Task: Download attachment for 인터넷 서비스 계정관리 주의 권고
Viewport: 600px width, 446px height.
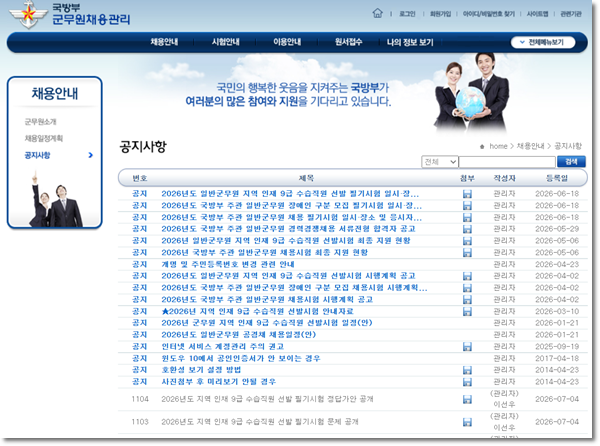Action: tap(467, 347)
